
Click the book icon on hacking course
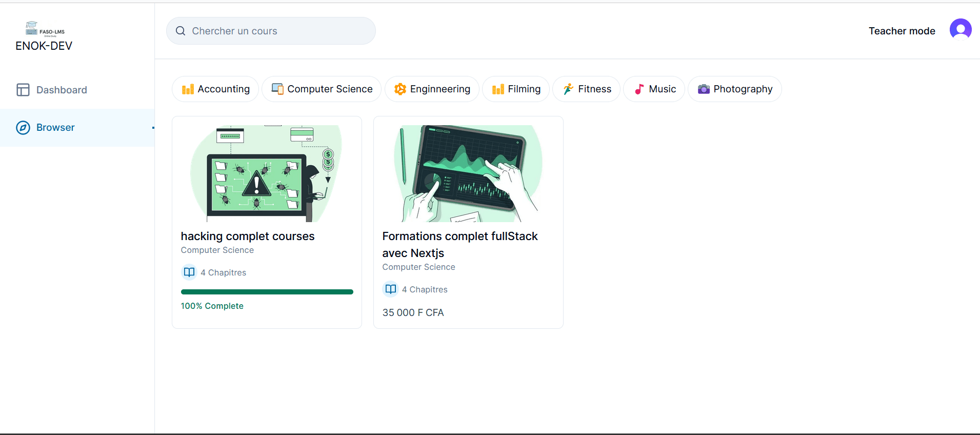pyautogui.click(x=189, y=272)
